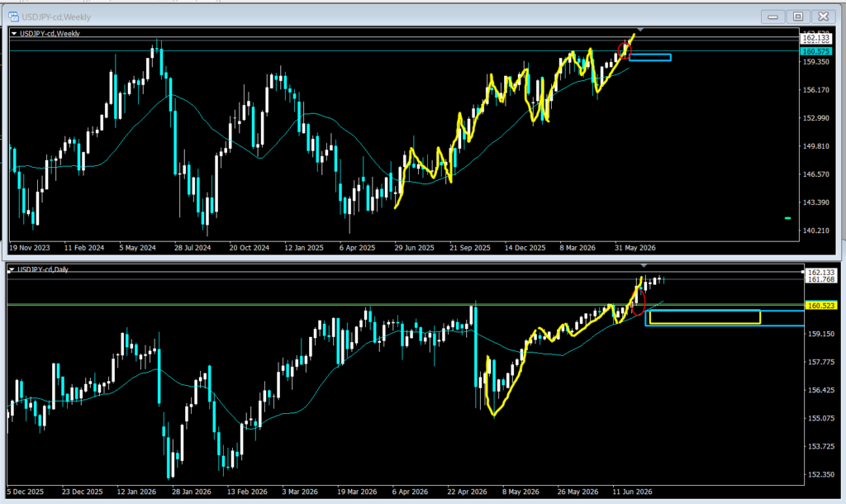Click the 20 Oct 2024 date on Weekly time axis
Screen dimensions: 846x504
tap(250, 248)
